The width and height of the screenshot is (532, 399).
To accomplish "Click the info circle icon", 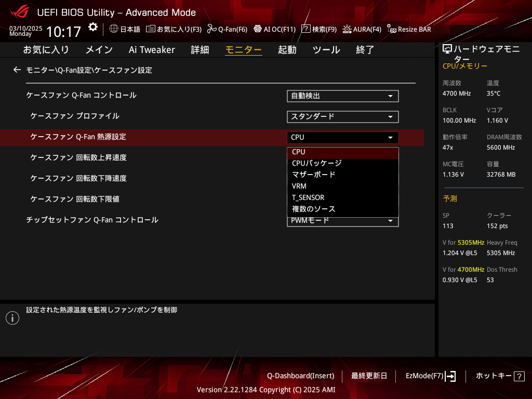I will (12, 318).
